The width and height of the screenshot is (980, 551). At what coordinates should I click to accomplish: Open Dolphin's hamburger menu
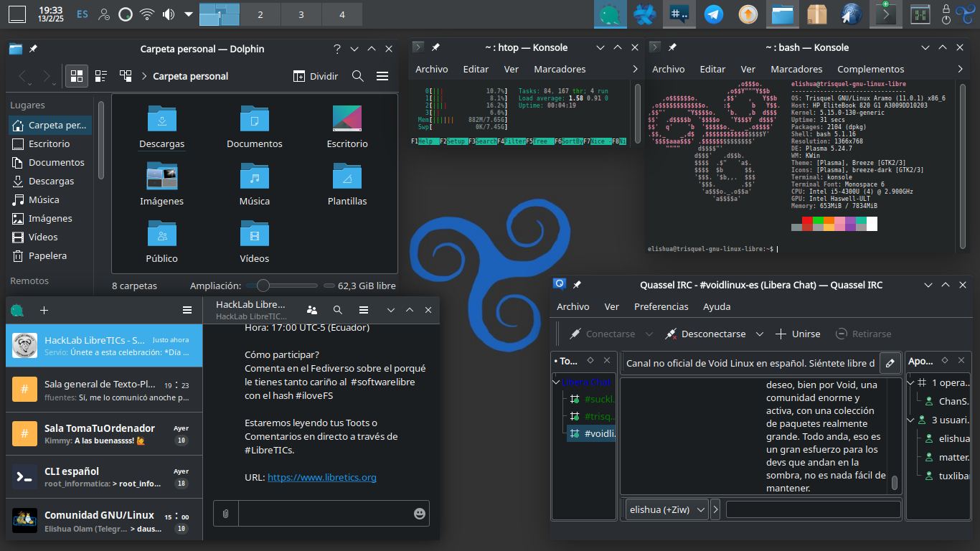point(382,76)
